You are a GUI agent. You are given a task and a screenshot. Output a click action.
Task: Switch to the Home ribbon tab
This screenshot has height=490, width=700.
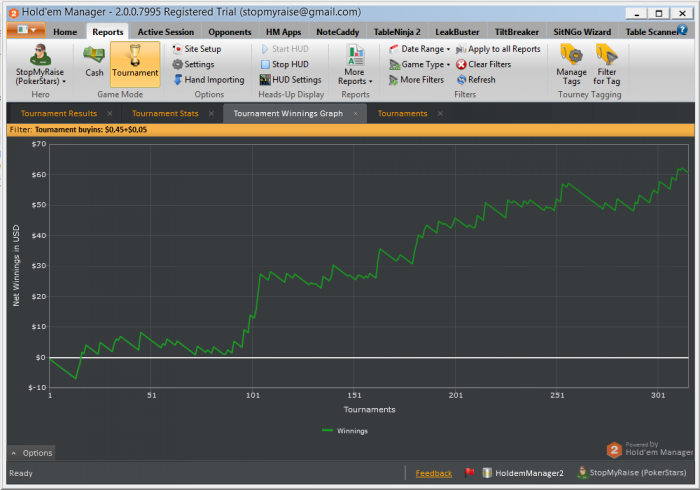tap(65, 32)
